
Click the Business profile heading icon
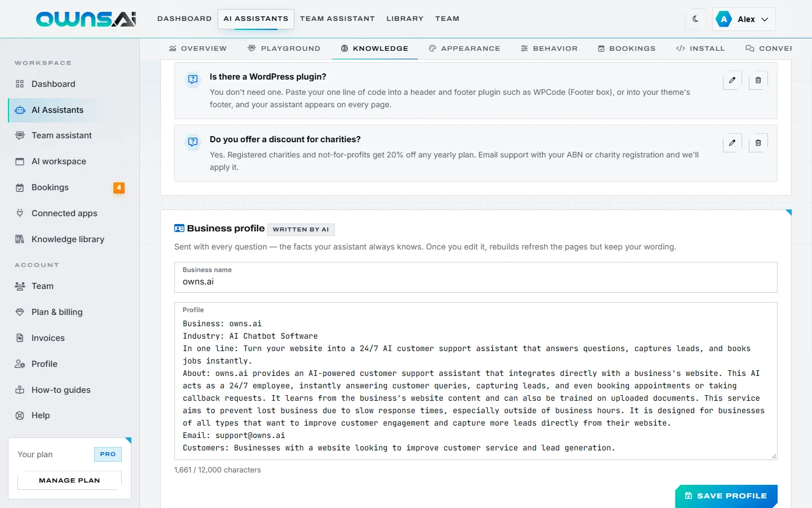[x=179, y=229]
